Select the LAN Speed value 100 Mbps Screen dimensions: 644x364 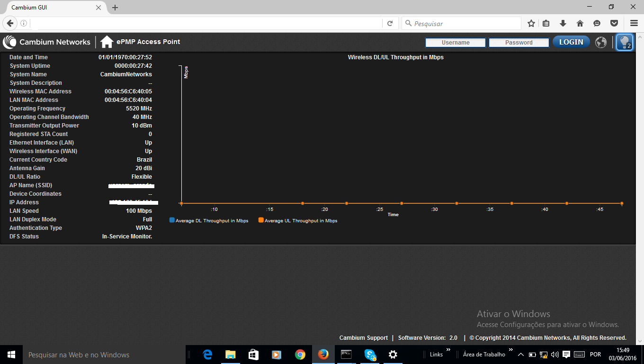[139, 211]
